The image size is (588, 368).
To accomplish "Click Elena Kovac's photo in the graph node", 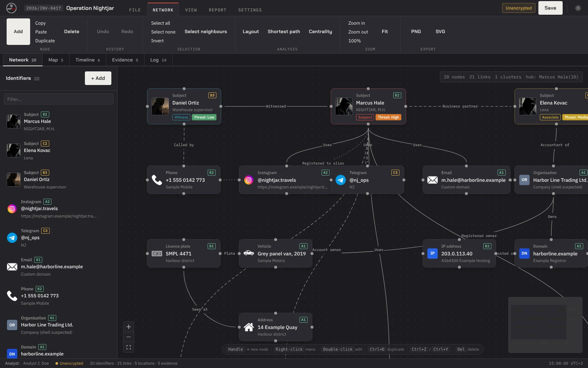I will [x=528, y=106].
